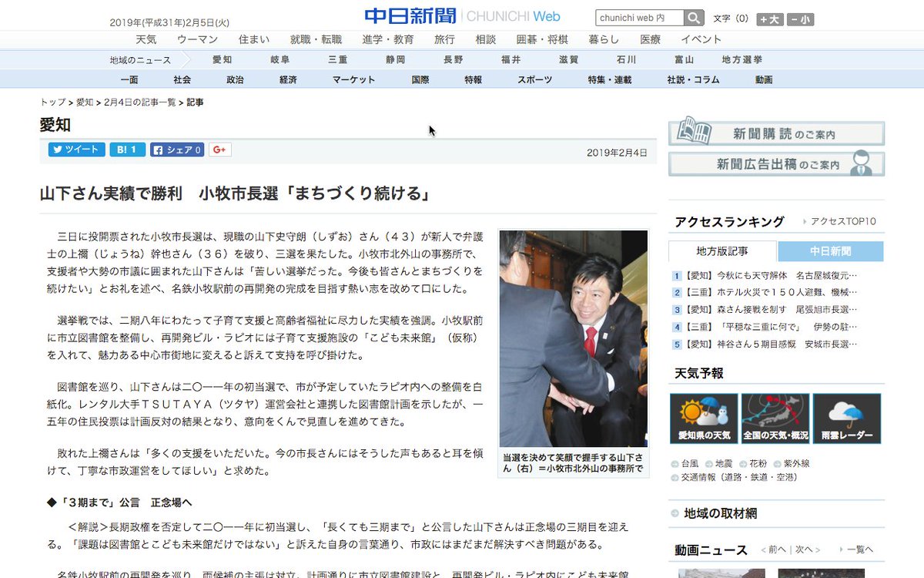
Task: Go to 一面 section
Action: (x=129, y=79)
